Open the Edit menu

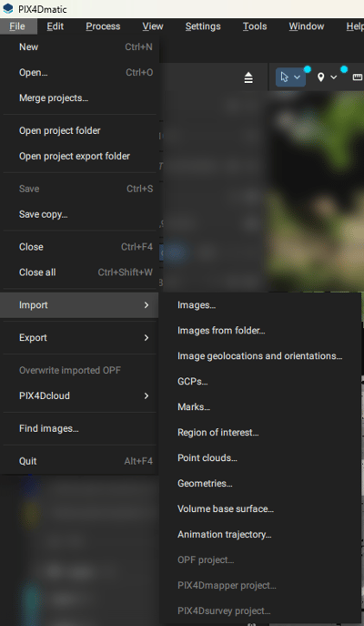click(55, 26)
